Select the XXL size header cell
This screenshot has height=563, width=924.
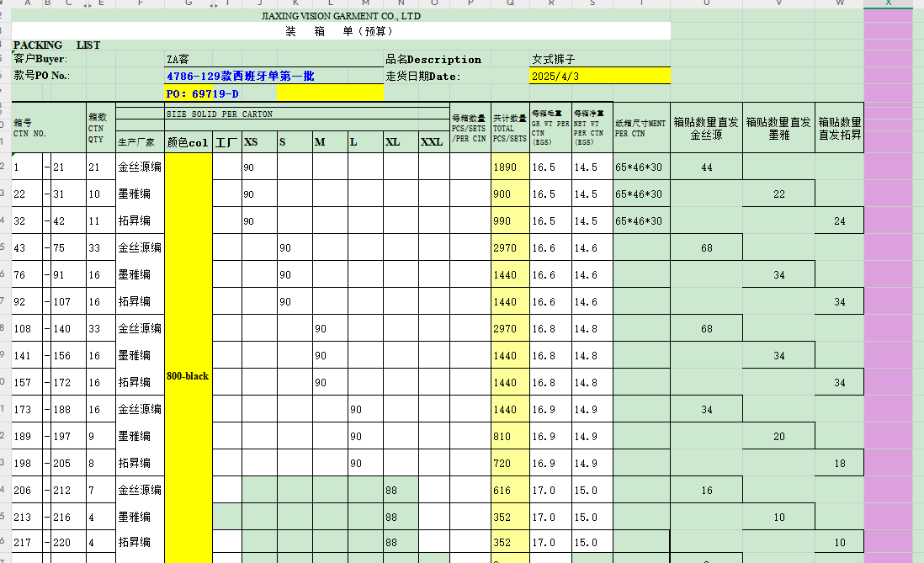pos(433,142)
